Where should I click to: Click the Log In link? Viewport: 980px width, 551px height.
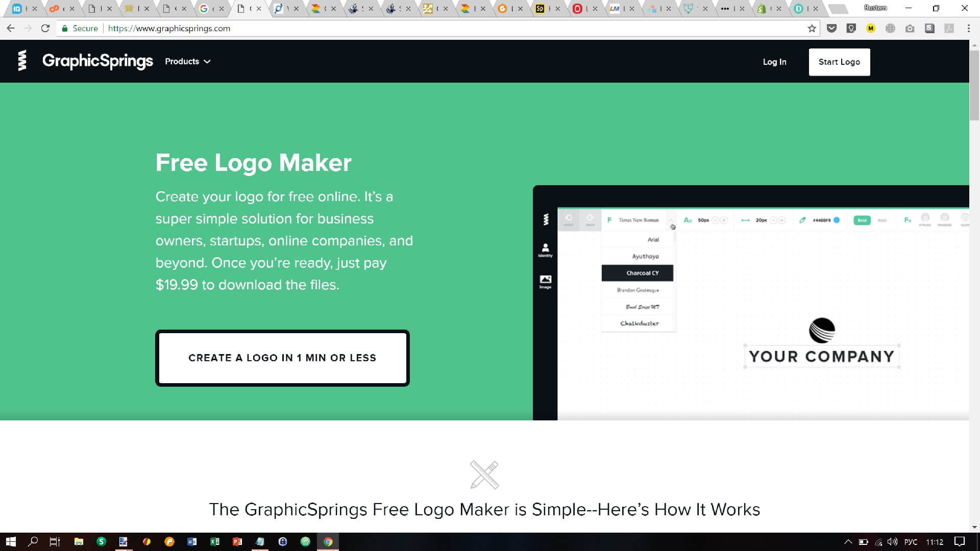click(x=774, y=62)
